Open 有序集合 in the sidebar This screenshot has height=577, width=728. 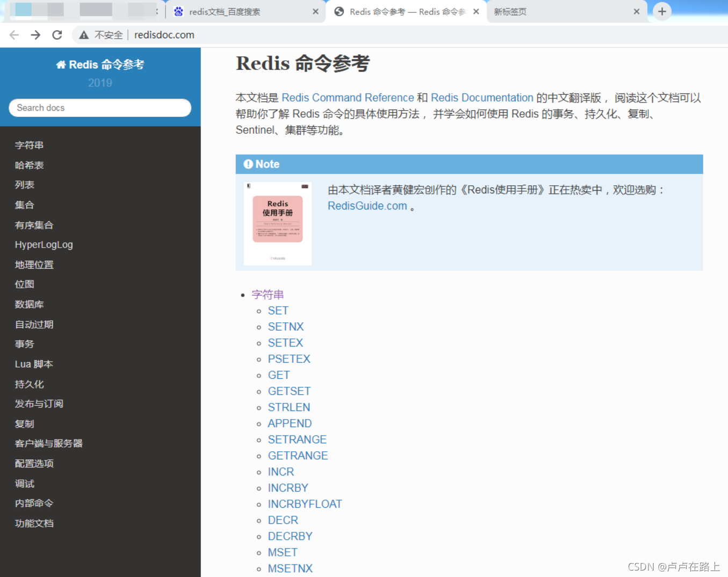coord(34,225)
